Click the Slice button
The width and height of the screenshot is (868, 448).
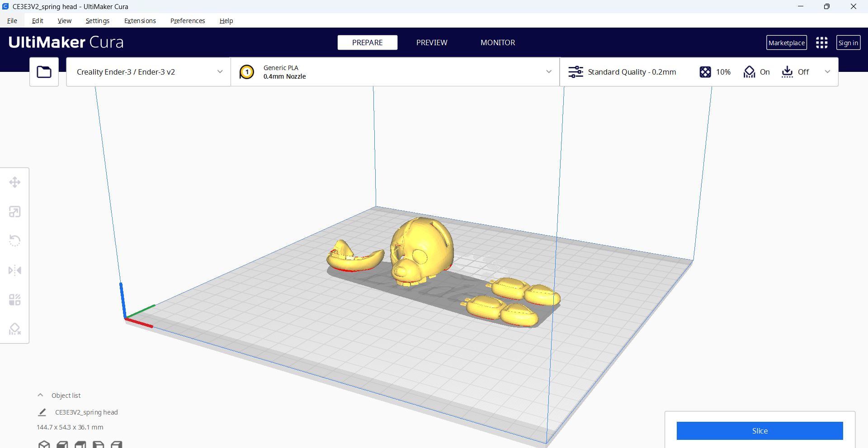759,431
